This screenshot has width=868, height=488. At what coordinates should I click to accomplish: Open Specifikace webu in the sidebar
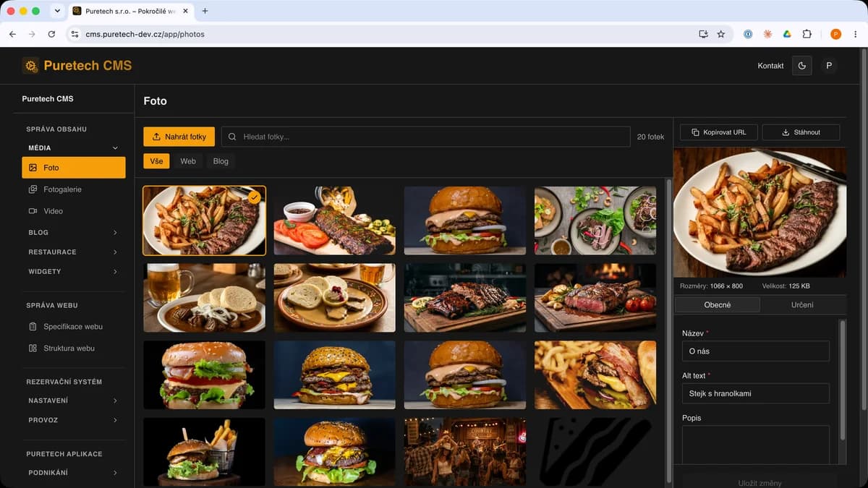pos(74,327)
